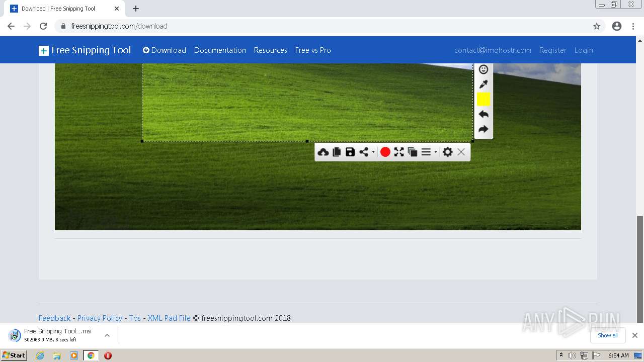Image resolution: width=644 pixels, height=362 pixels.
Task: Click the fullscreen expand arrows icon
Action: tap(399, 152)
